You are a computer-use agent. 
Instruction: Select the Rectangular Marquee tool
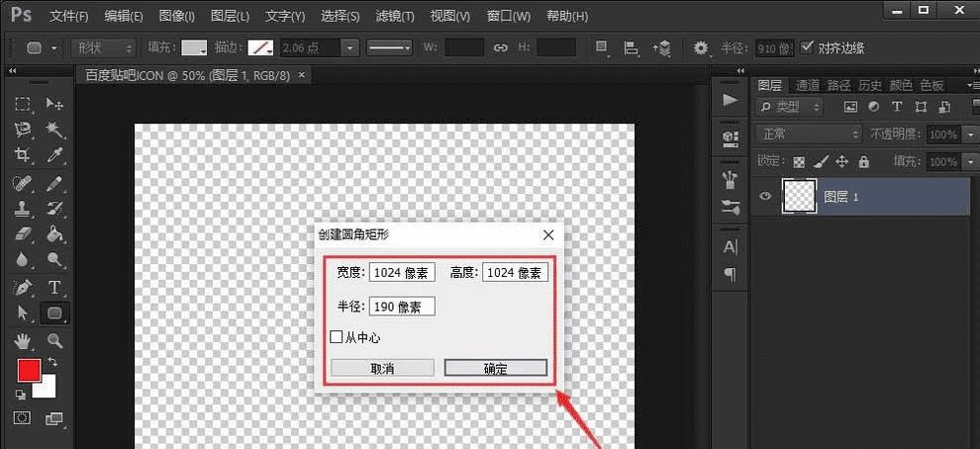(23, 104)
